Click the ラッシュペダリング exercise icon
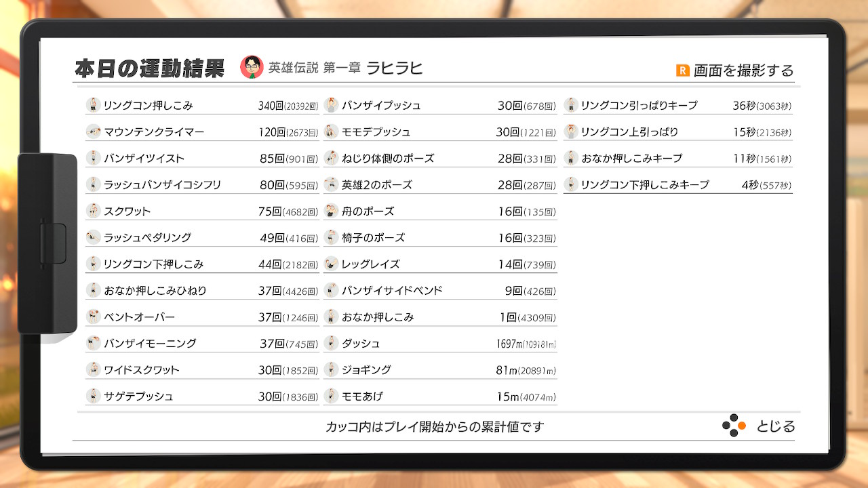This screenshot has height=488, width=868. click(94, 237)
